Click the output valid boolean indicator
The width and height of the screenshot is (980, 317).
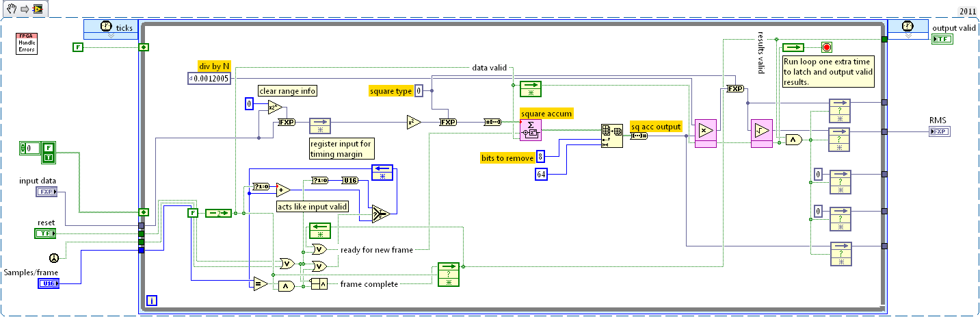point(941,40)
